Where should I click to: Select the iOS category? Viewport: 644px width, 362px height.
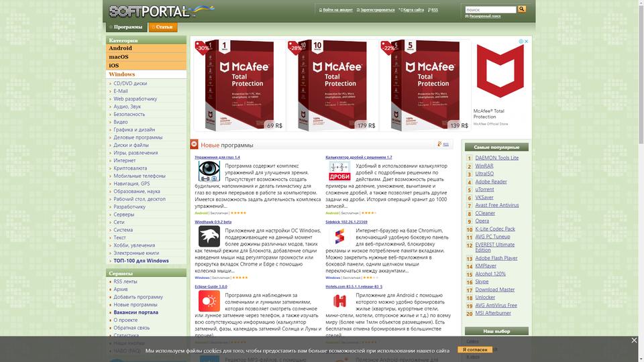tap(146, 65)
